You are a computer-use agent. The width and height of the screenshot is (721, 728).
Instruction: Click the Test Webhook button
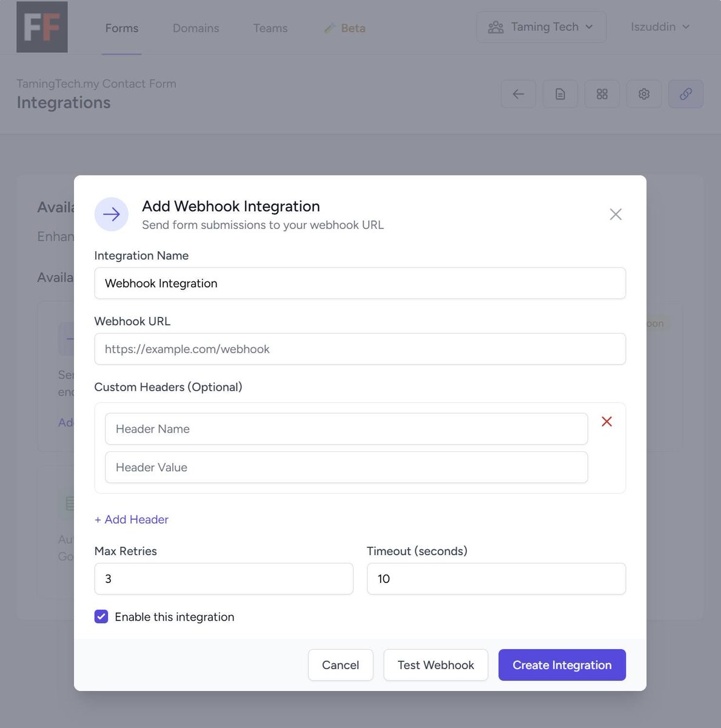[436, 665]
